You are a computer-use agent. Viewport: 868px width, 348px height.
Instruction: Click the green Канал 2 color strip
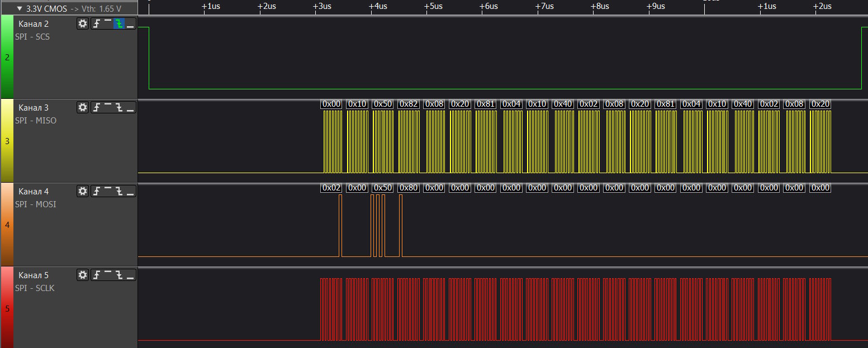click(x=7, y=57)
